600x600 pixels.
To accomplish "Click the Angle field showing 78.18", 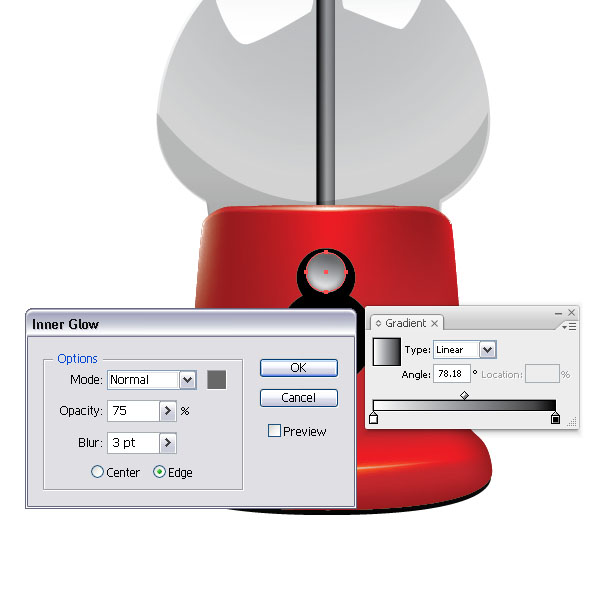I will 452,373.
